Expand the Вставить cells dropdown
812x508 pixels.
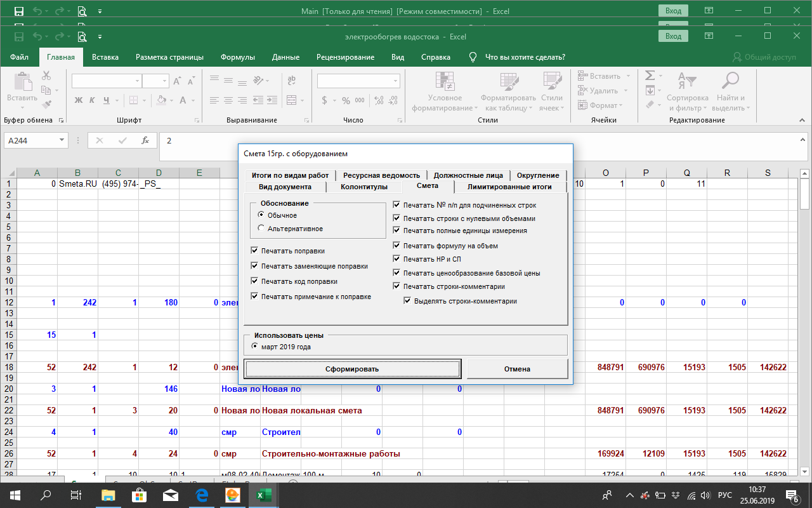click(x=629, y=76)
